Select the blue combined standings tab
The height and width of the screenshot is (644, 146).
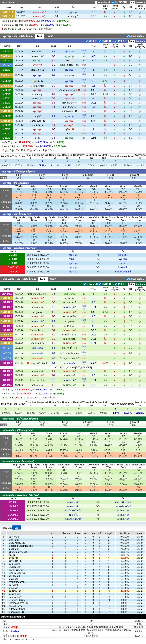[17, 528]
